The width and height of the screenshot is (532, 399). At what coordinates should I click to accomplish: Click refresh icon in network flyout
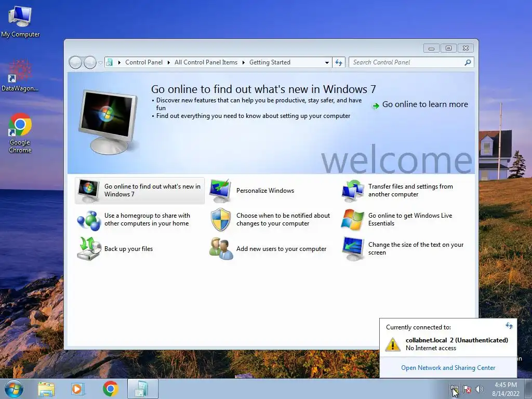pyautogui.click(x=509, y=326)
